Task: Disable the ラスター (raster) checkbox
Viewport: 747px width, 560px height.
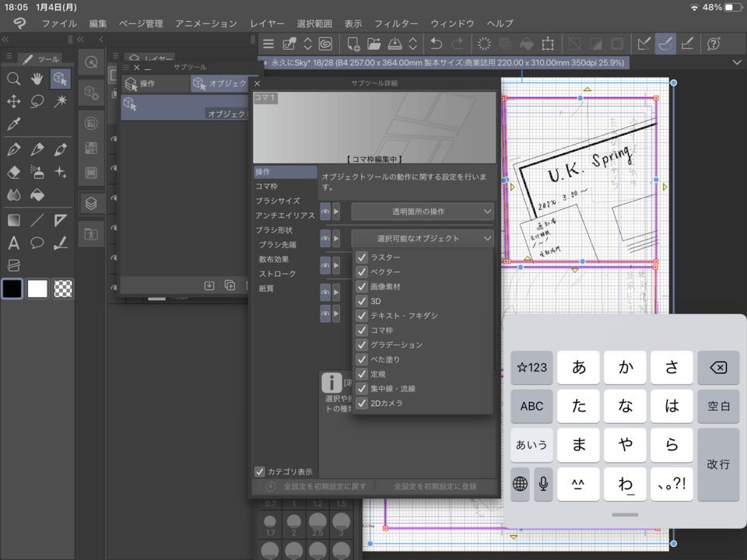Action: [x=361, y=256]
